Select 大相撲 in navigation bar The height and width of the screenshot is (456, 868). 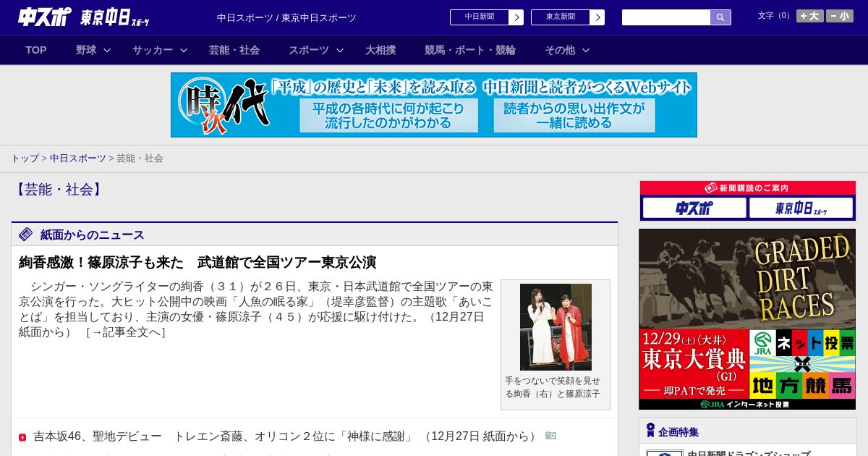tap(380, 50)
